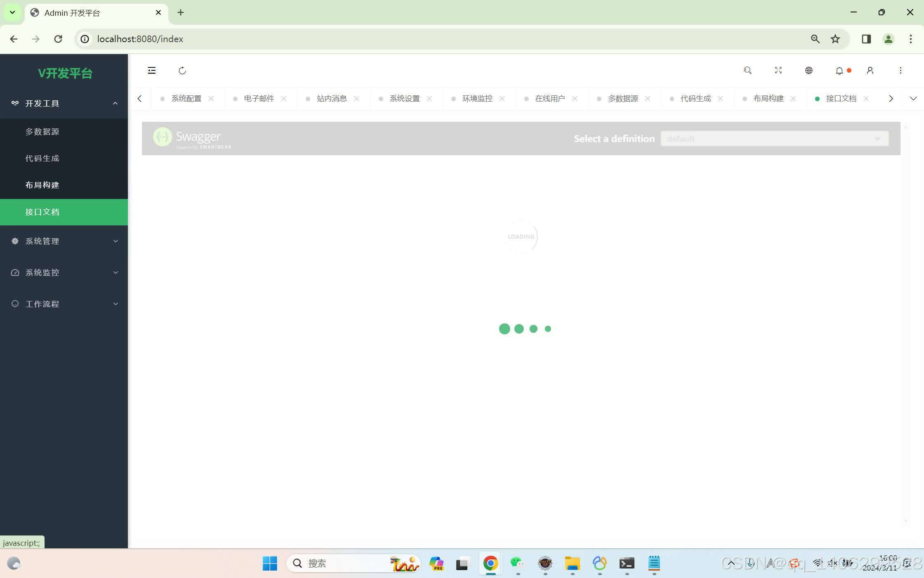Go back in the browser
The image size is (924, 578).
pyautogui.click(x=14, y=39)
